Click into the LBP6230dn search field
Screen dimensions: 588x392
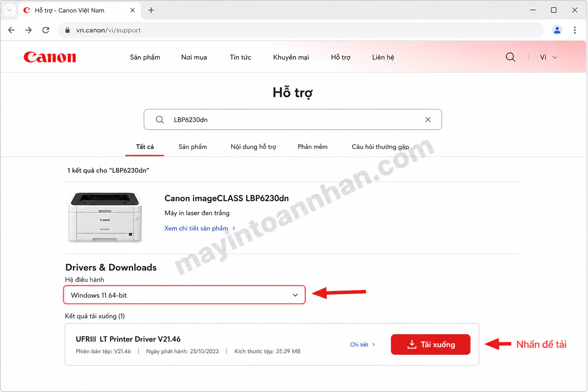(293, 119)
